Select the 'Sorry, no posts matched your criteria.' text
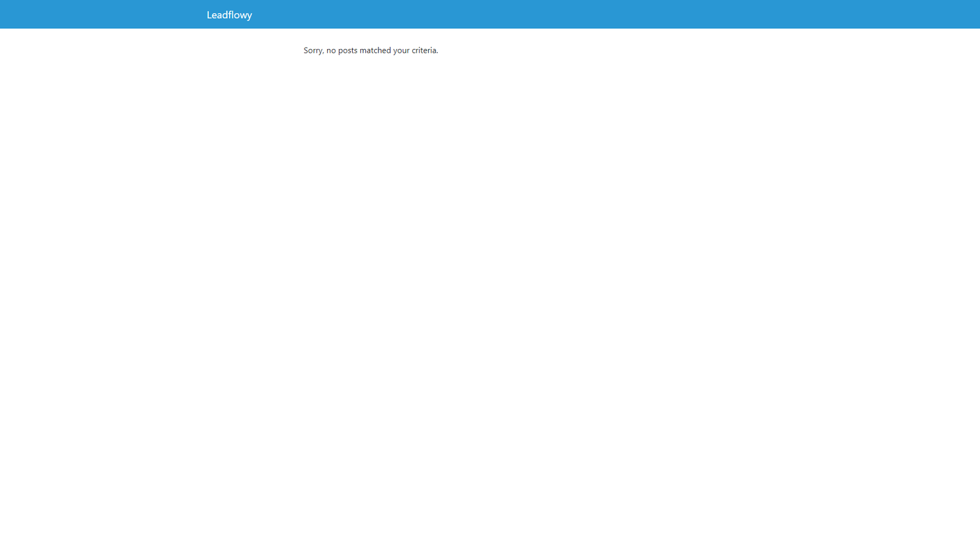Image resolution: width=980 pixels, height=551 pixels. [371, 50]
